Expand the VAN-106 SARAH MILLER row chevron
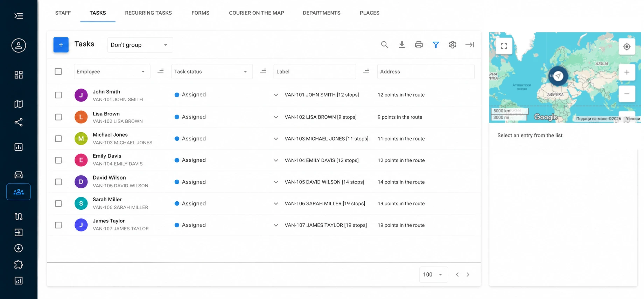This screenshot has height=299, width=644. [x=276, y=203]
